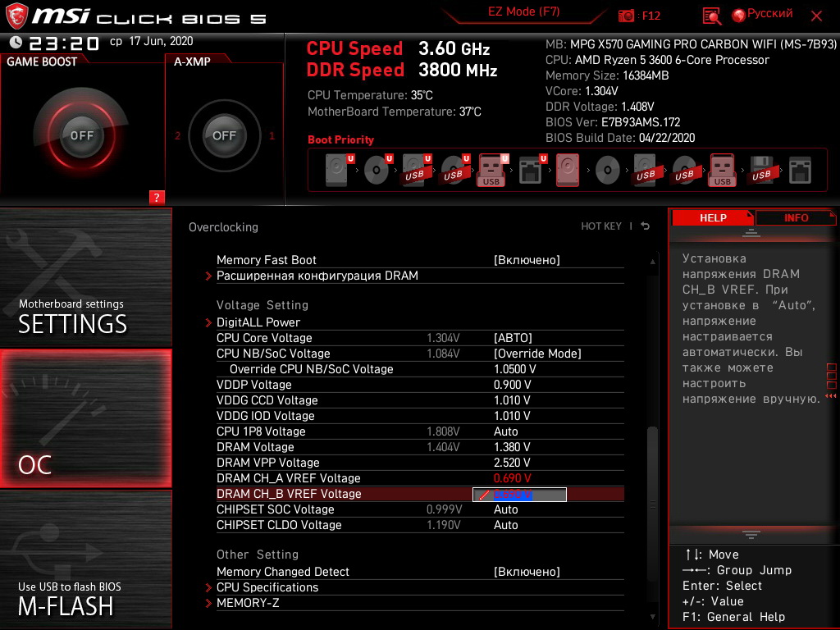Screen dimensions: 840x630
Task: Switch to the HELP tab
Action: click(x=713, y=218)
